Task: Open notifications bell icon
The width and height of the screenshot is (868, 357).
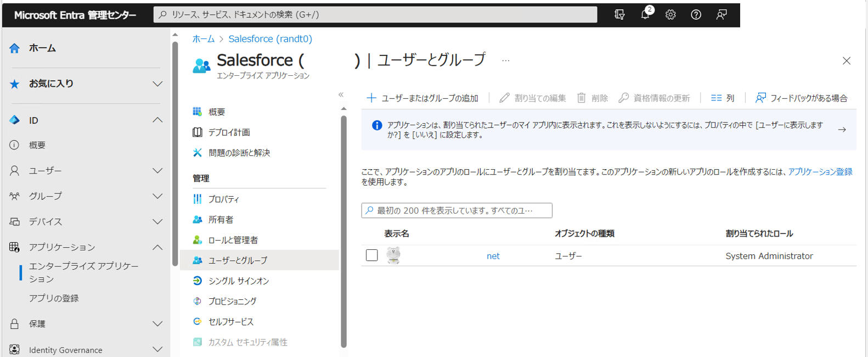Action: [645, 15]
